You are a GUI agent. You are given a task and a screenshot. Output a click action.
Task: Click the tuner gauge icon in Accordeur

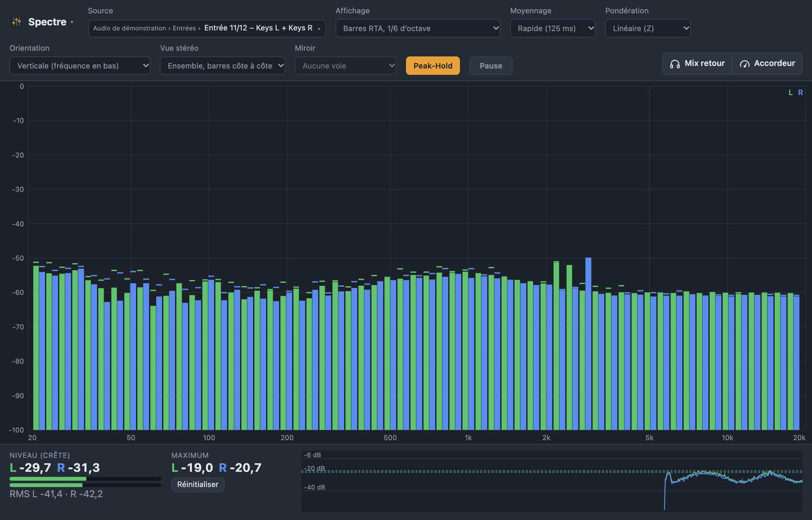745,64
